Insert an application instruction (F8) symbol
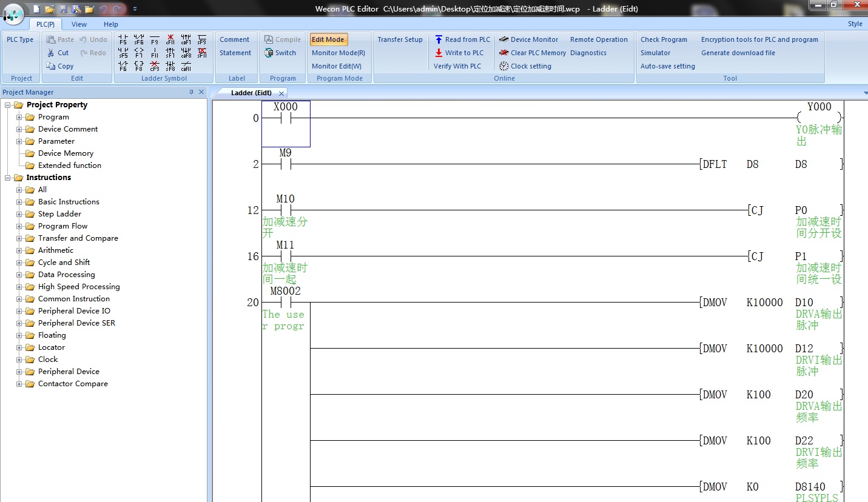 pyautogui.click(x=138, y=65)
